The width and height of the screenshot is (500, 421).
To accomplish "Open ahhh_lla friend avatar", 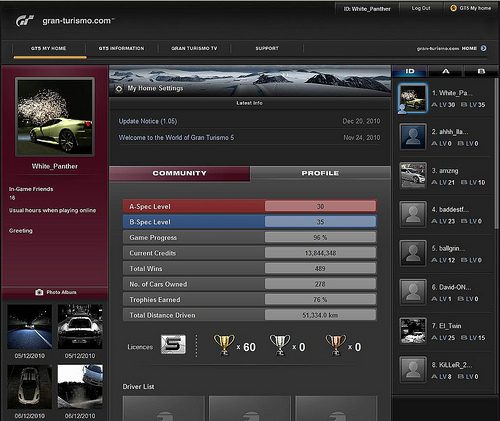I will click(413, 137).
